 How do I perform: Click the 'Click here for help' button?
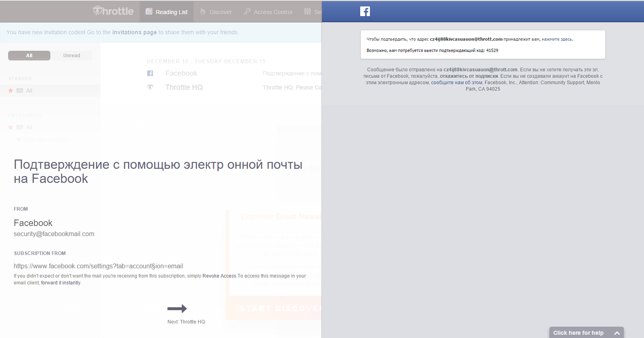coord(586,333)
